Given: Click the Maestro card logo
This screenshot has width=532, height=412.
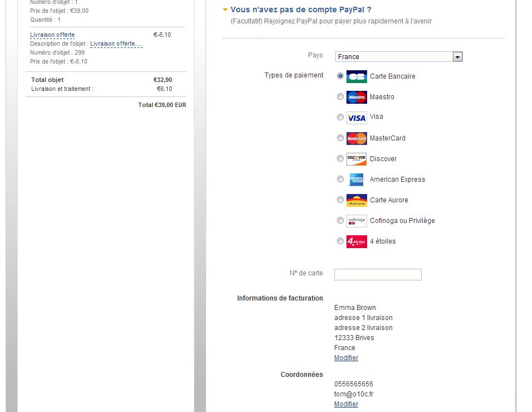Looking at the screenshot, I should pos(357,97).
